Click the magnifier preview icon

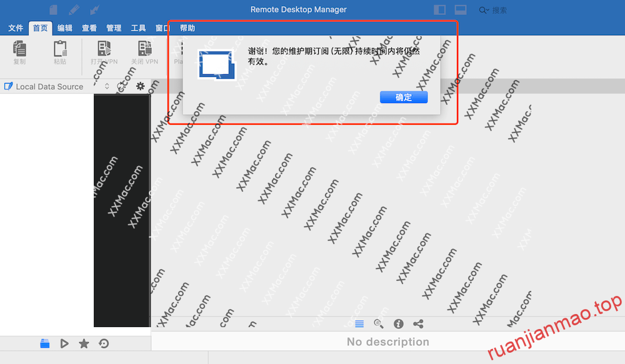[x=378, y=323]
